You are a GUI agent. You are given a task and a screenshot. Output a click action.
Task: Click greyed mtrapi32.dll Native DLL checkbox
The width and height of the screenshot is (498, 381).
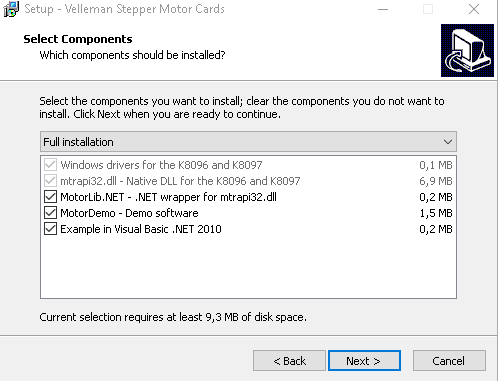coord(50,181)
